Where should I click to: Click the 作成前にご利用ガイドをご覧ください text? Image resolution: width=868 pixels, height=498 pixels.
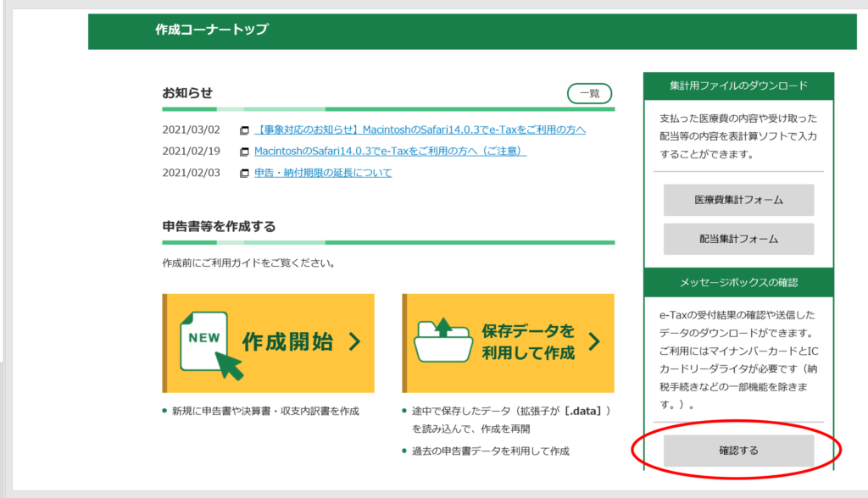pyautogui.click(x=249, y=263)
